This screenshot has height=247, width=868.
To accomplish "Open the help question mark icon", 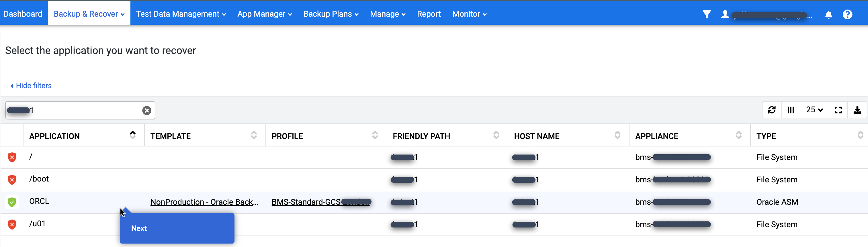I will 847,15.
